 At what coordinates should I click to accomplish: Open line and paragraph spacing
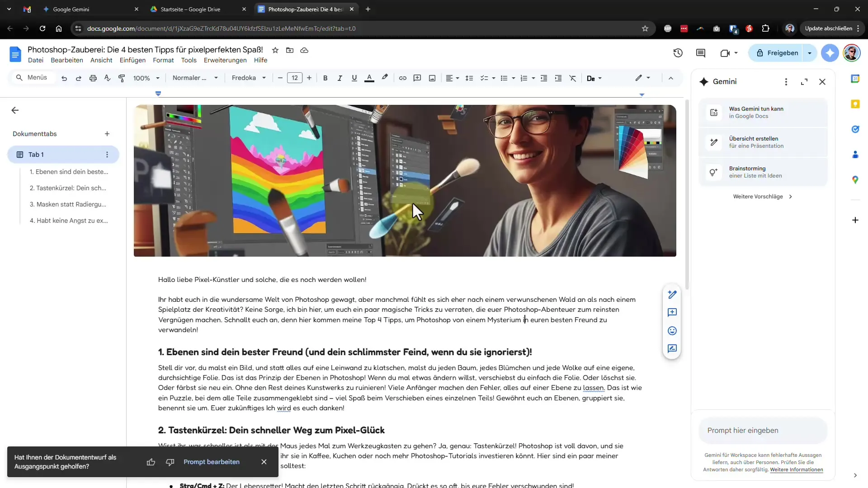coord(469,78)
